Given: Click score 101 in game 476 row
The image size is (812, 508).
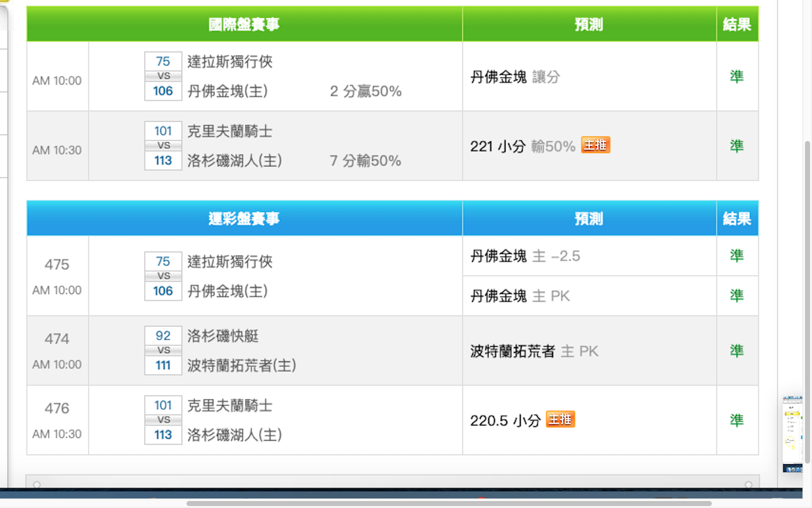Looking at the screenshot, I should [x=163, y=405].
